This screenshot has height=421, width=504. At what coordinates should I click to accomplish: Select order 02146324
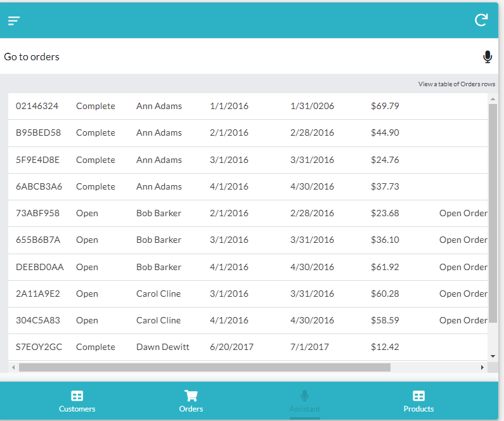click(x=37, y=106)
